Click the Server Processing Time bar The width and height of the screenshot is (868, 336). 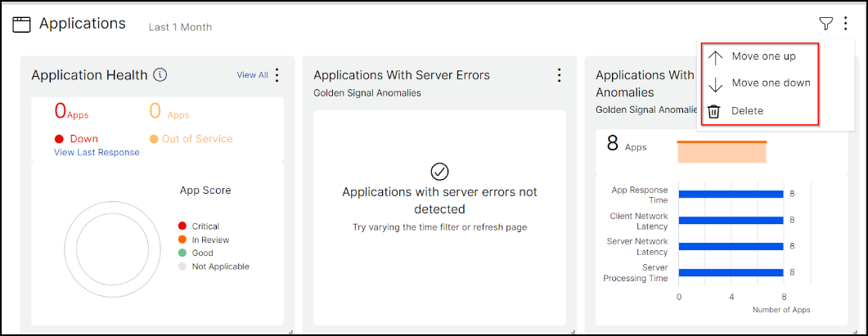pos(731,272)
